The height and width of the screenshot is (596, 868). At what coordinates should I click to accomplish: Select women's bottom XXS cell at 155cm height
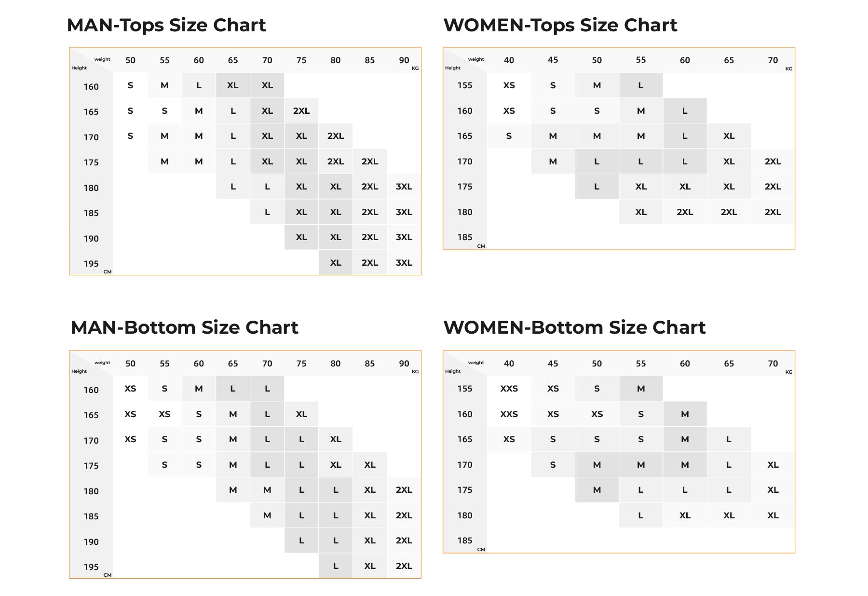509,389
